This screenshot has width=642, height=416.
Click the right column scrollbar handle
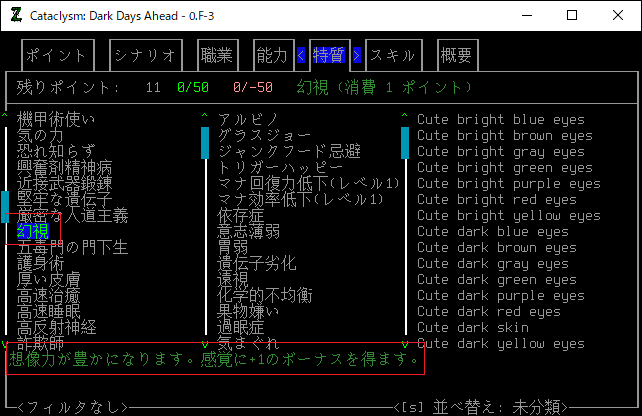(405, 144)
